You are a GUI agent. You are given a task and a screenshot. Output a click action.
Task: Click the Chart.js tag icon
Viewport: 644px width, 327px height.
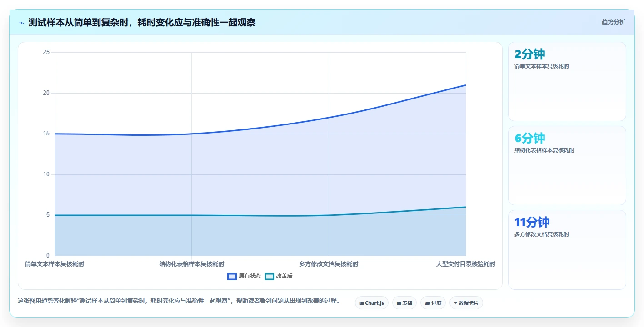point(362,303)
